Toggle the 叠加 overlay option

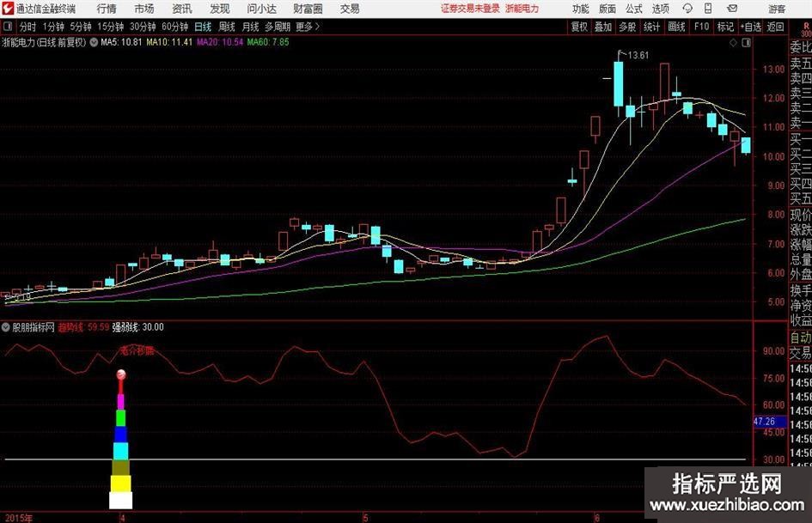click(x=603, y=27)
